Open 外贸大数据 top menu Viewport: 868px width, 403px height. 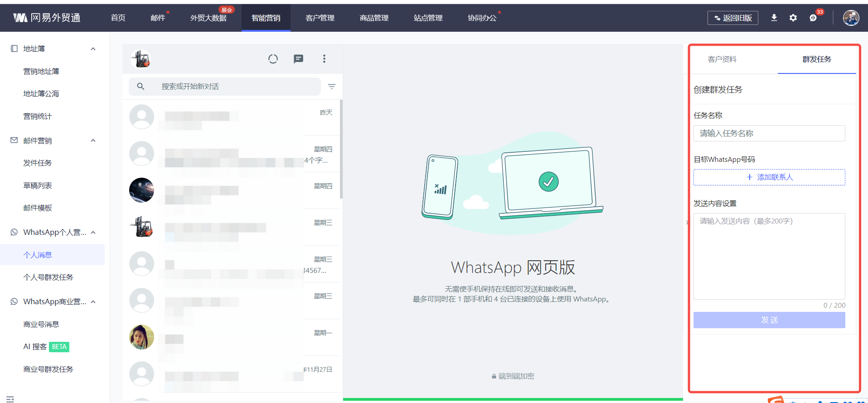click(208, 18)
